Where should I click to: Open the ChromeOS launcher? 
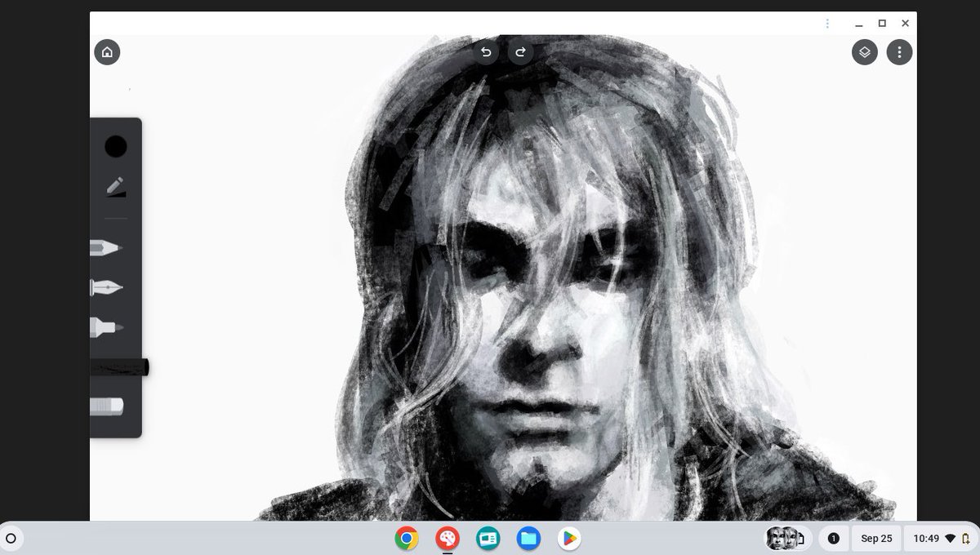coord(11,539)
